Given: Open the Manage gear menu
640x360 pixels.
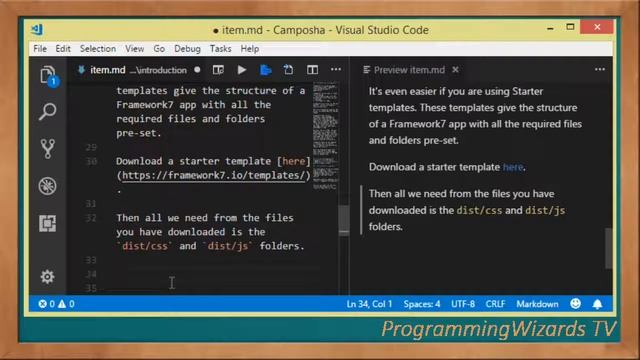Looking at the screenshot, I should 47,277.
